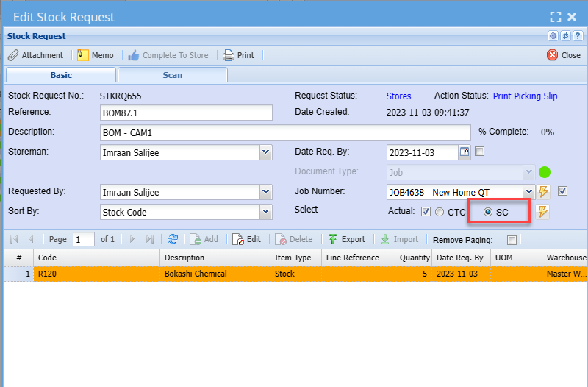Expand the Storeman dropdown
This screenshot has width=588, height=387.
(265, 152)
